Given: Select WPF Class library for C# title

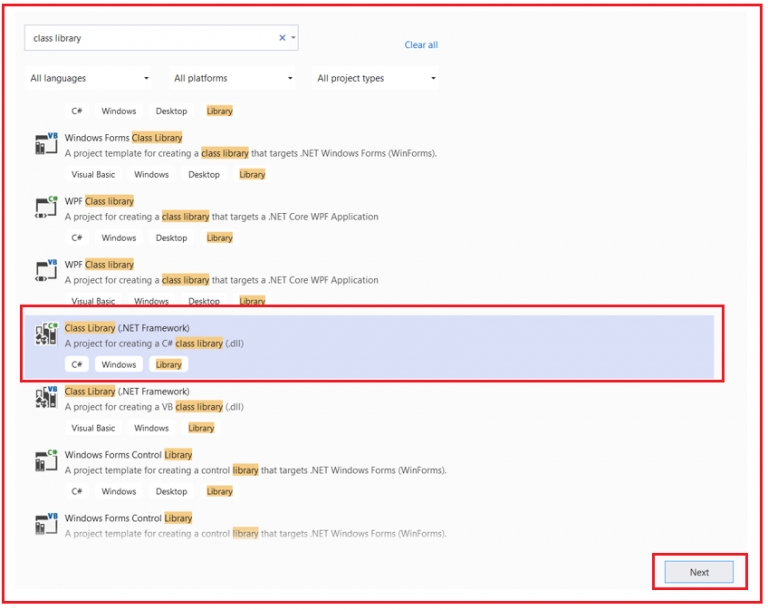Looking at the screenshot, I should (x=99, y=201).
